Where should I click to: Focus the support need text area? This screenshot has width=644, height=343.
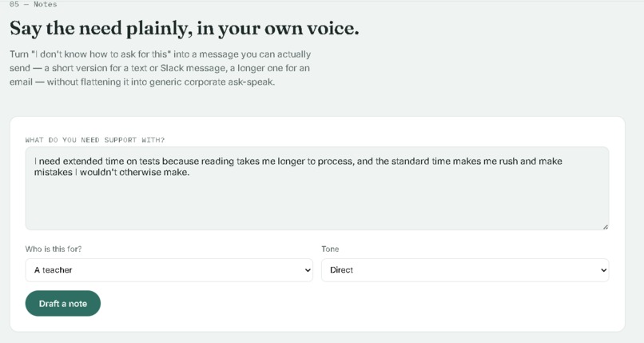click(x=317, y=188)
